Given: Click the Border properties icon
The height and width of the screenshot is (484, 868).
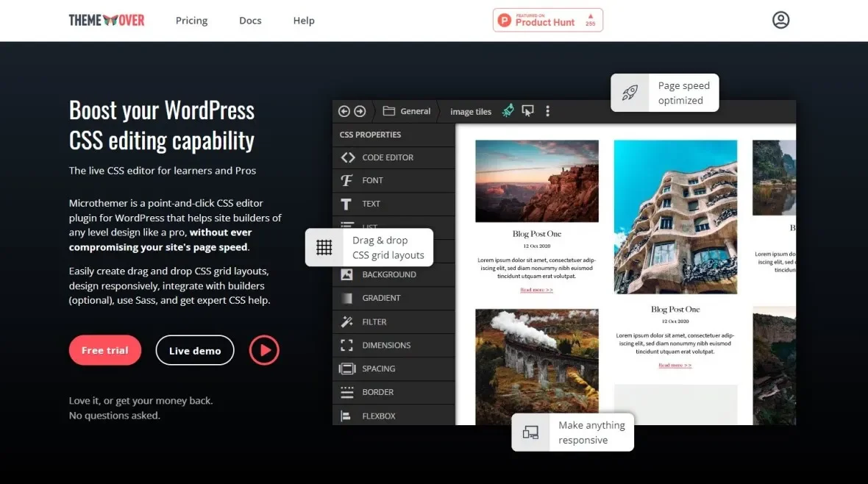Looking at the screenshot, I should coord(347,392).
